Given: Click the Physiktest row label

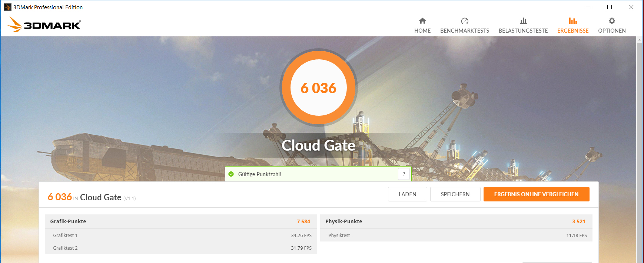Looking at the screenshot, I should [x=339, y=236].
